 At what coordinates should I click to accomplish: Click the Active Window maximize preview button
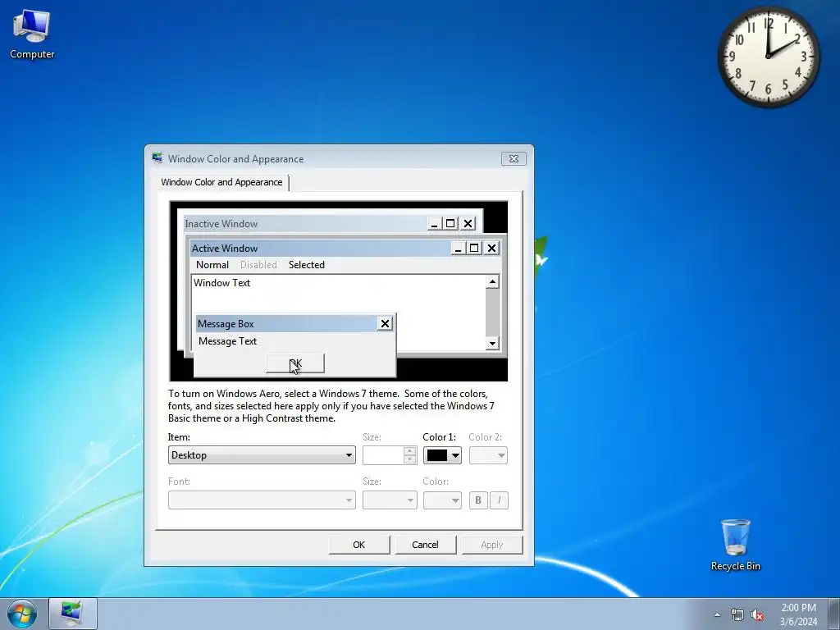point(474,248)
